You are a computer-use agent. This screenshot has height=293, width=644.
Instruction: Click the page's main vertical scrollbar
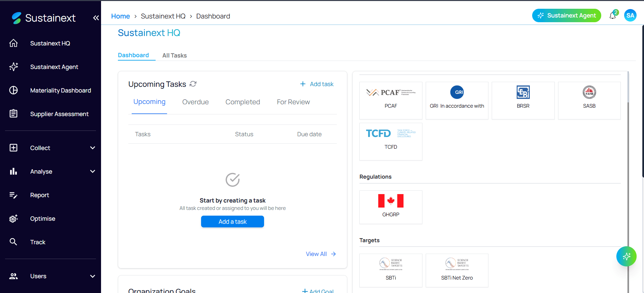(643, 101)
